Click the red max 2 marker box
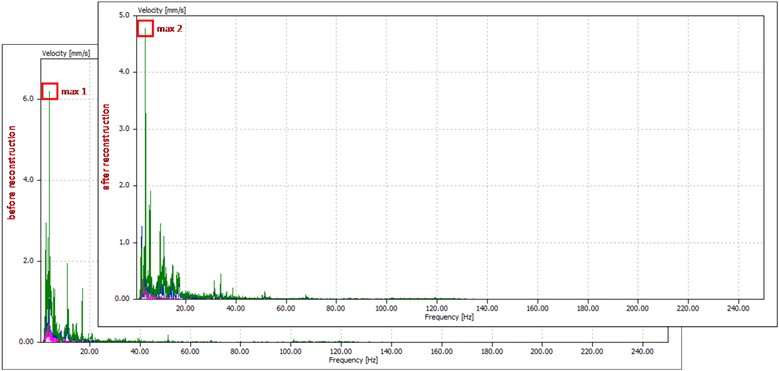This screenshot has height=371, width=779. [x=145, y=28]
